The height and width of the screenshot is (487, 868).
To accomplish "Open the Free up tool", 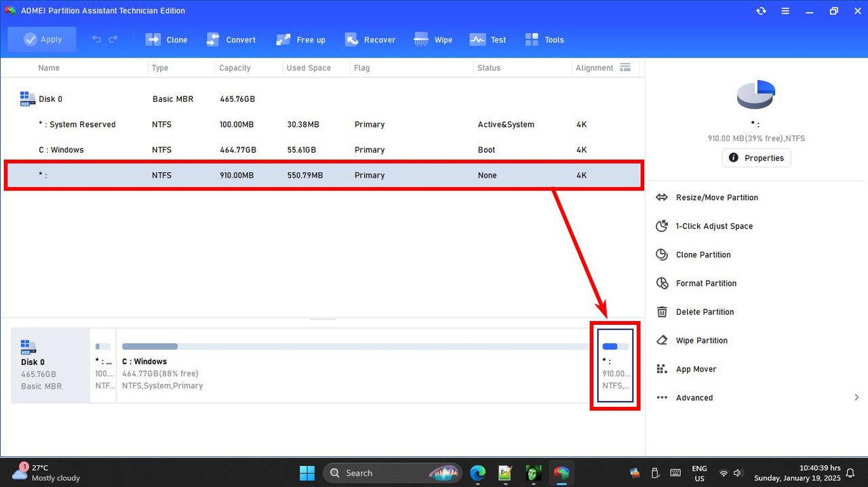I will pos(300,39).
